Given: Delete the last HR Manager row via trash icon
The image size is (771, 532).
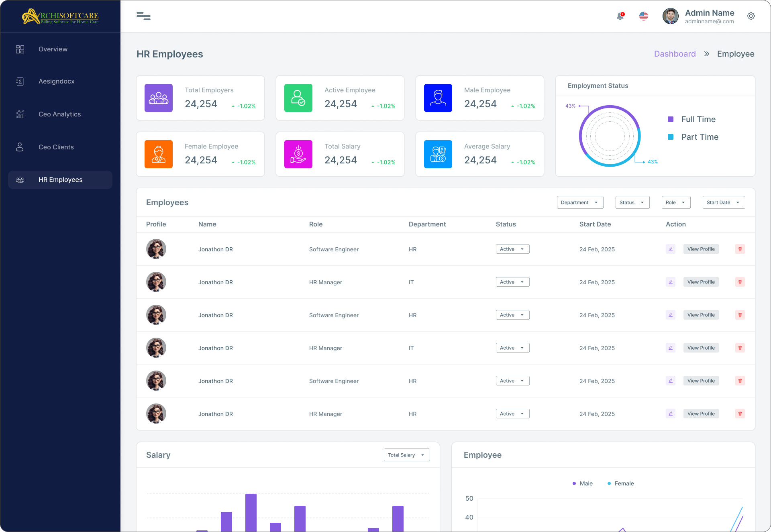Looking at the screenshot, I should click(740, 414).
